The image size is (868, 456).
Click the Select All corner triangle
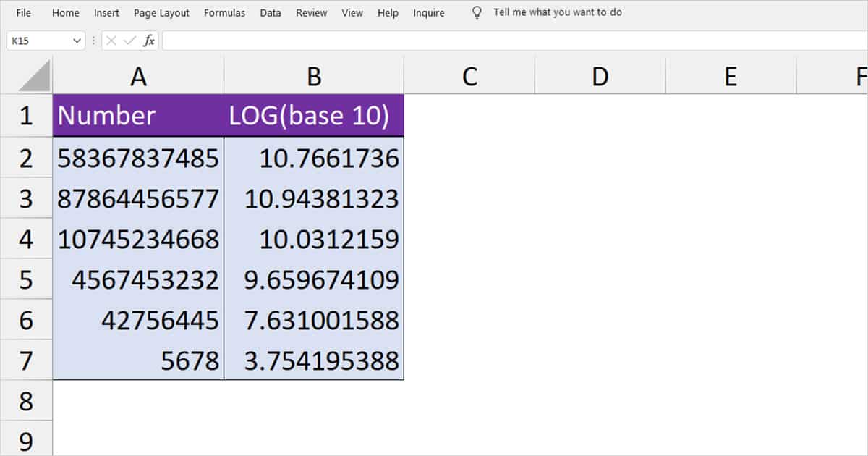pos(34,76)
